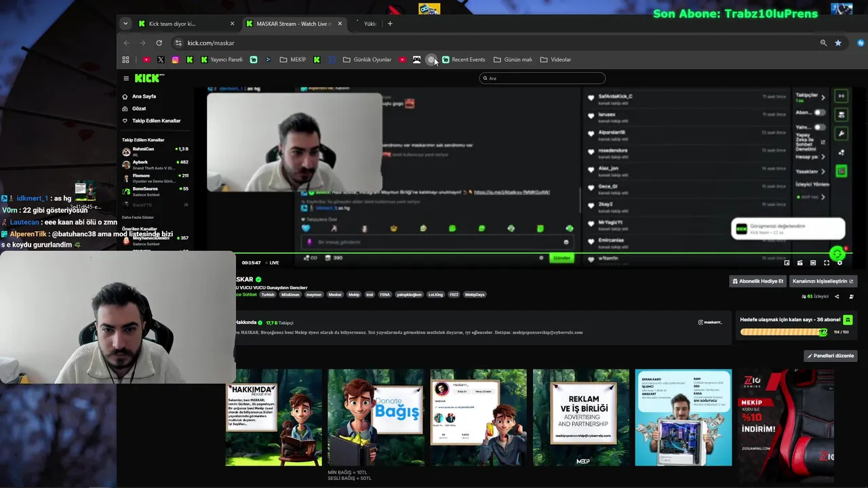Open the Instagram bookmark

[175, 60]
